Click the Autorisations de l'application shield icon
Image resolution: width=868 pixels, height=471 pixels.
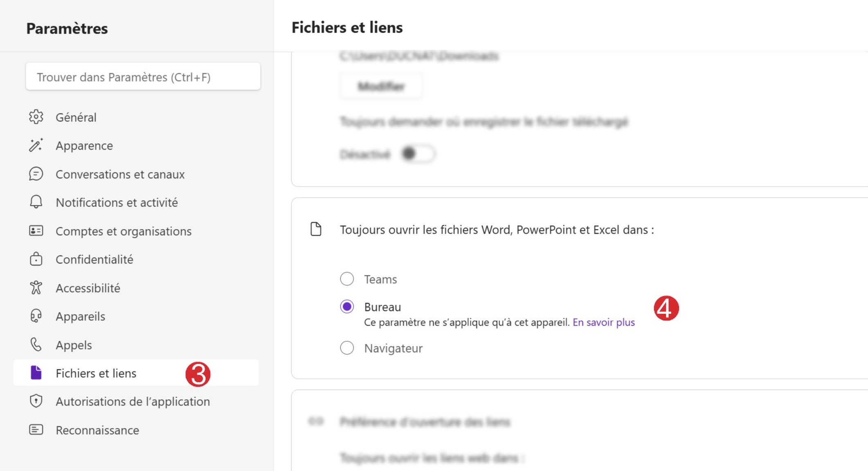[x=36, y=401]
